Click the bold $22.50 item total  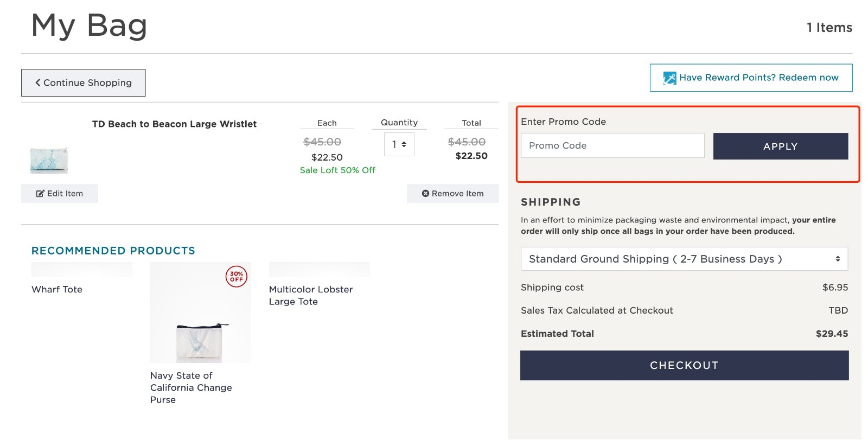point(471,156)
